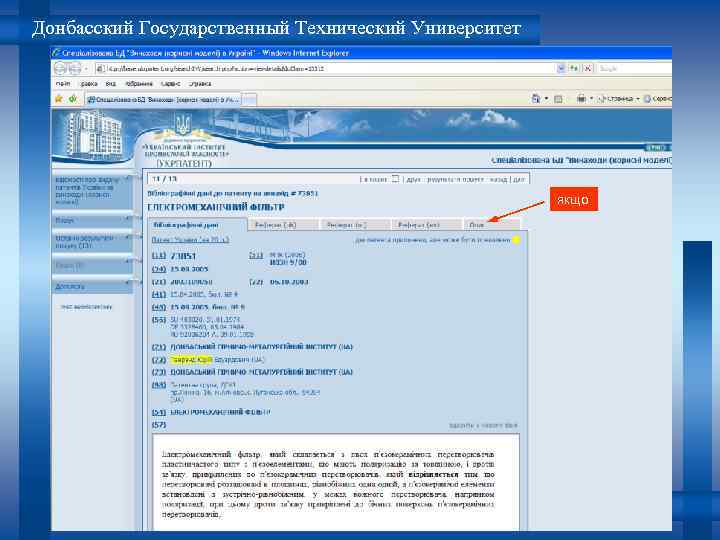Open the Вид menu
This screenshot has height=540, width=720.
(x=111, y=84)
